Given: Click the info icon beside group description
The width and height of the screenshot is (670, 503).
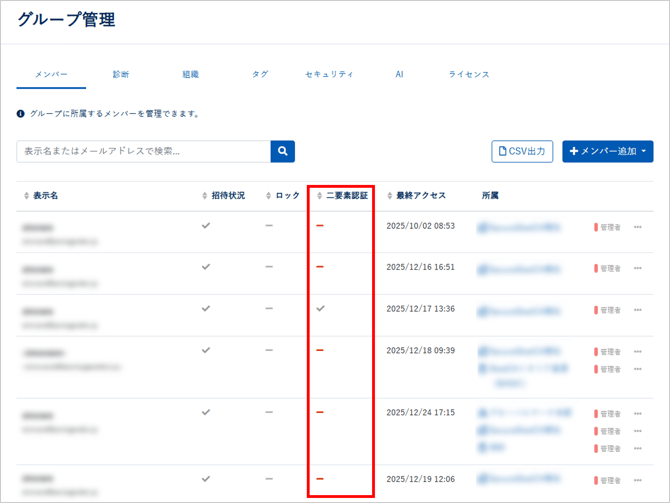Looking at the screenshot, I should pyautogui.click(x=22, y=114).
